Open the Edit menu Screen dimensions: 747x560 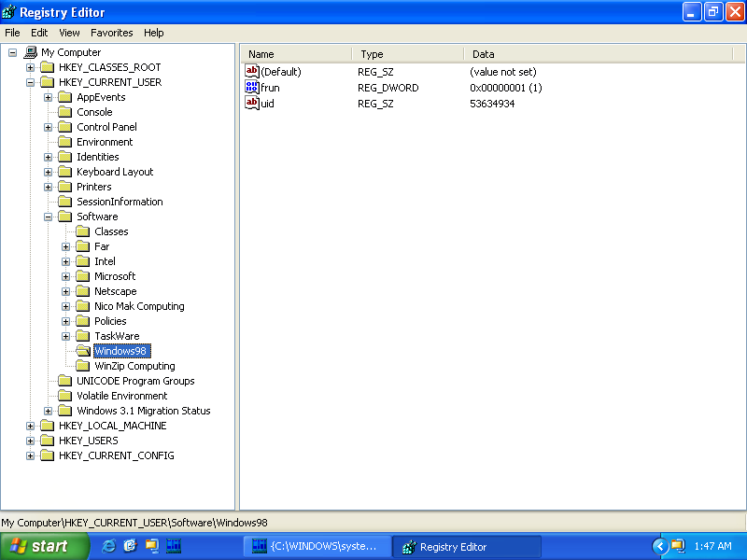click(x=39, y=33)
